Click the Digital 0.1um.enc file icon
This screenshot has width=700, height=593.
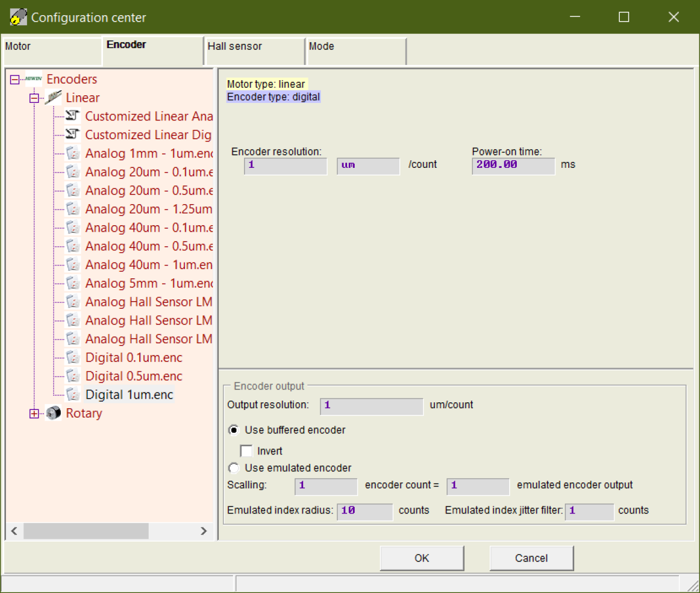(73, 357)
